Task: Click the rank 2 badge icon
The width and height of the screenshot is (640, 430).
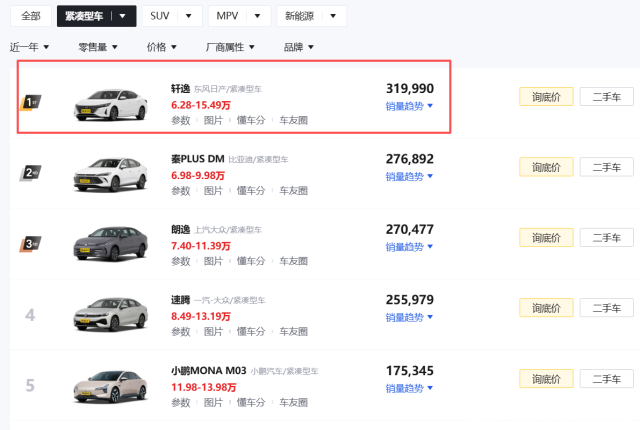Action: [30, 172]
